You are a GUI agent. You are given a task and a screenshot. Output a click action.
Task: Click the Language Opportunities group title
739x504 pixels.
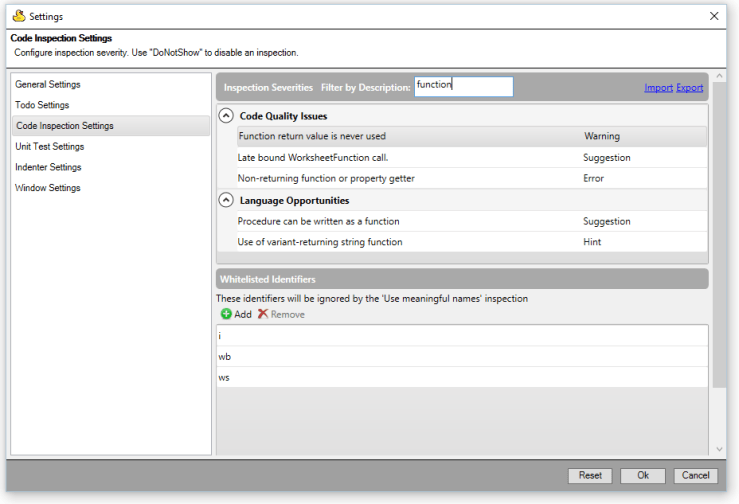[295, 200]
